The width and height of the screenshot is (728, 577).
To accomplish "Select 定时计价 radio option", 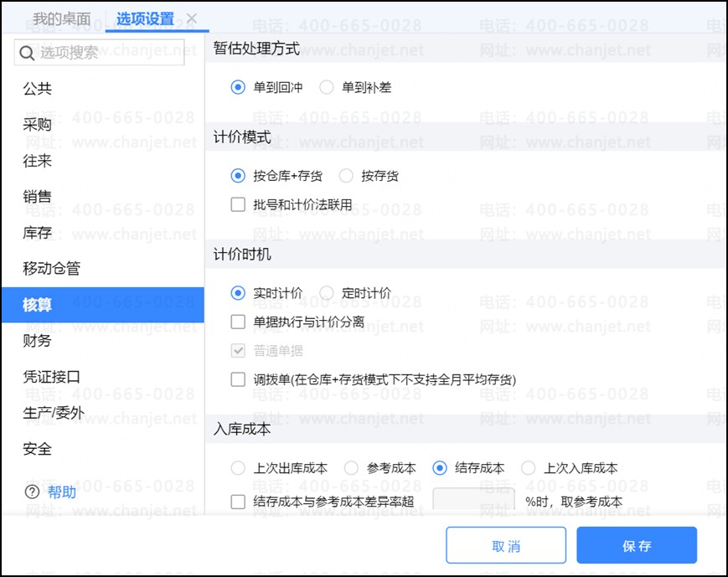I will [x=327, y=293].
